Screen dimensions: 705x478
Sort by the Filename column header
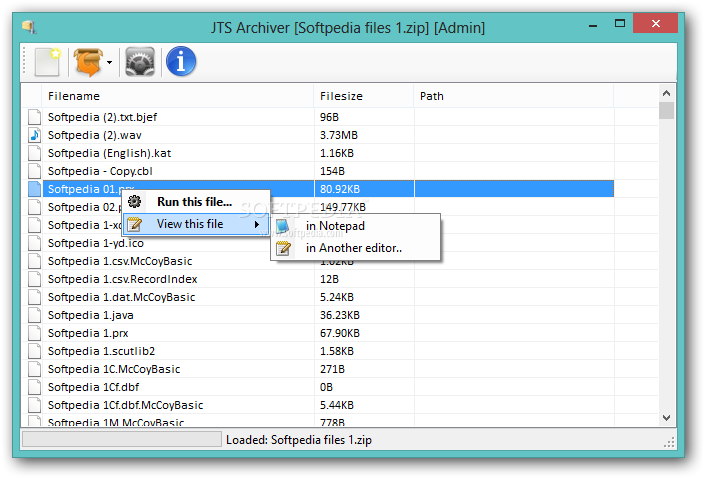pyautogui.click(x=178, y=96)
